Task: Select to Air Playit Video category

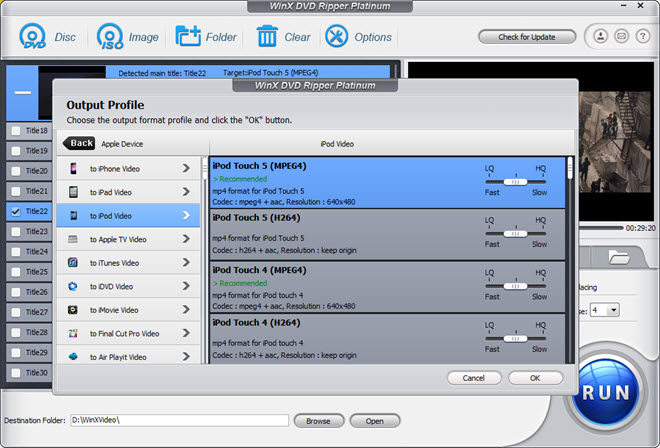Action: [x=128, y=356]
